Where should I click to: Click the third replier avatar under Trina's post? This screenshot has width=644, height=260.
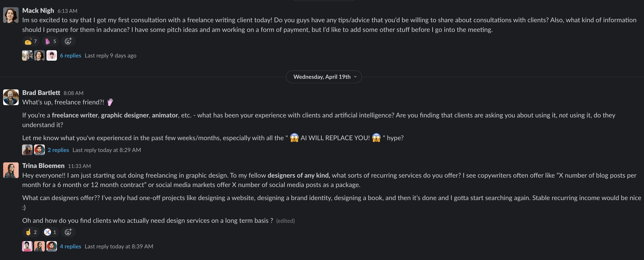(x=52, y=246)
